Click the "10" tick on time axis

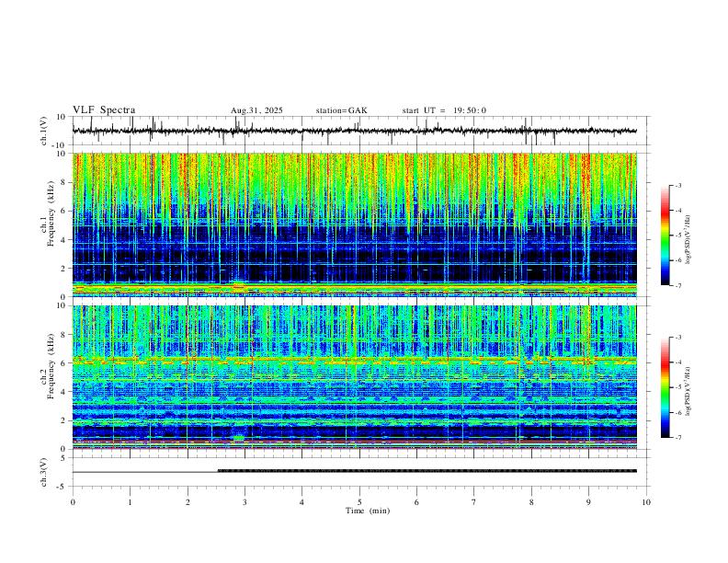pos(646,502)
